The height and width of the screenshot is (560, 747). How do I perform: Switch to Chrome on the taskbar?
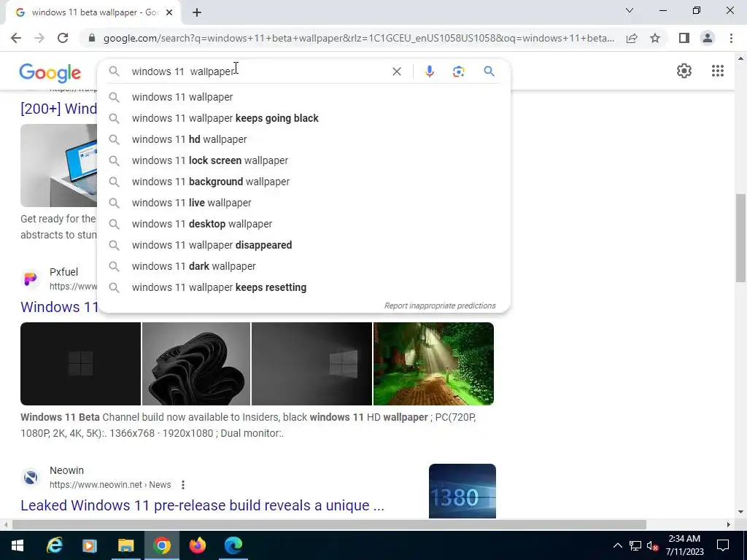[x=161, y=545]
